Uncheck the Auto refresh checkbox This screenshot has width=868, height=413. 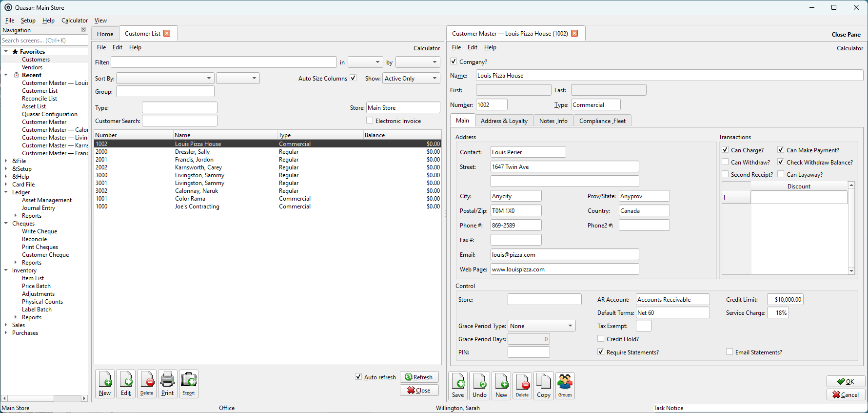(x=358, y=377)
